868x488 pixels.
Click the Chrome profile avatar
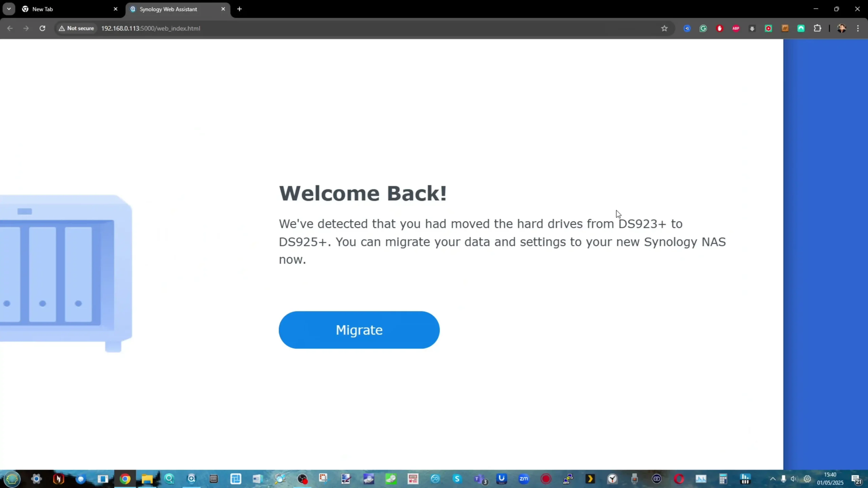(842, 28)
